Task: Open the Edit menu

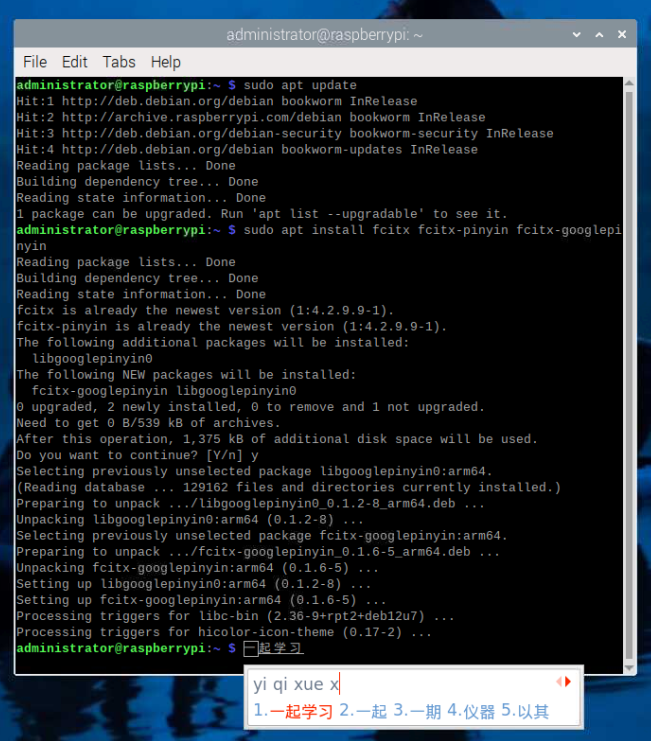Action: point(75,62)
